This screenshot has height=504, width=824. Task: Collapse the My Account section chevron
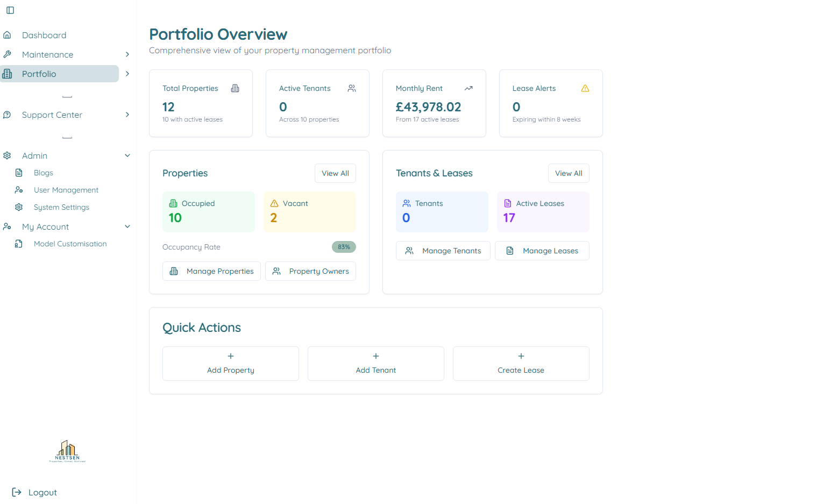pos(127,226)
